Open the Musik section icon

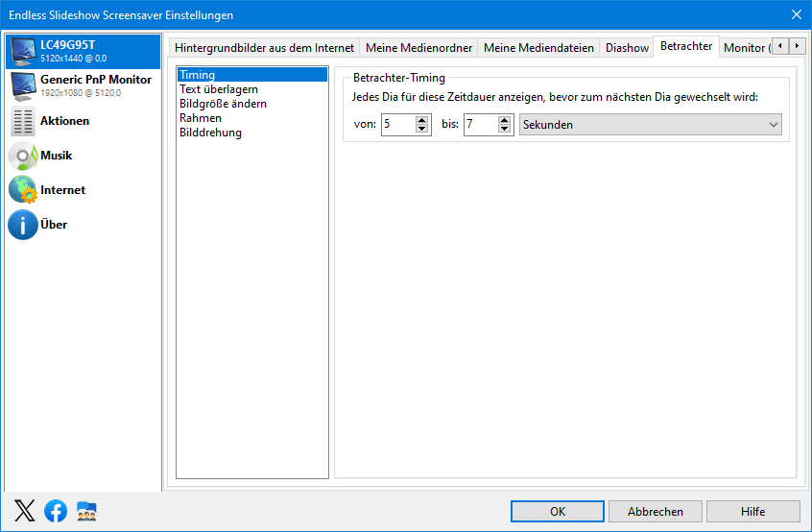pyautogui.click(x=23, y=156)
